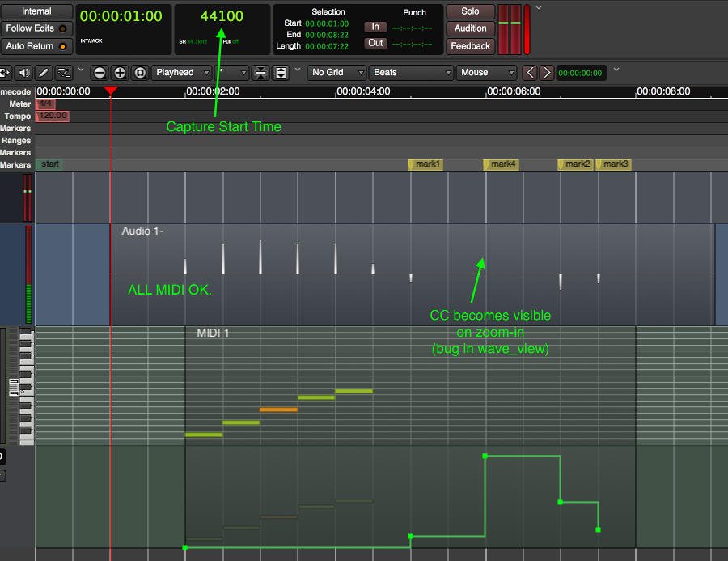Screen dimensions: 728x561
Task: Nudge earlier with left arrow button
Action: [x=530, y=73]
